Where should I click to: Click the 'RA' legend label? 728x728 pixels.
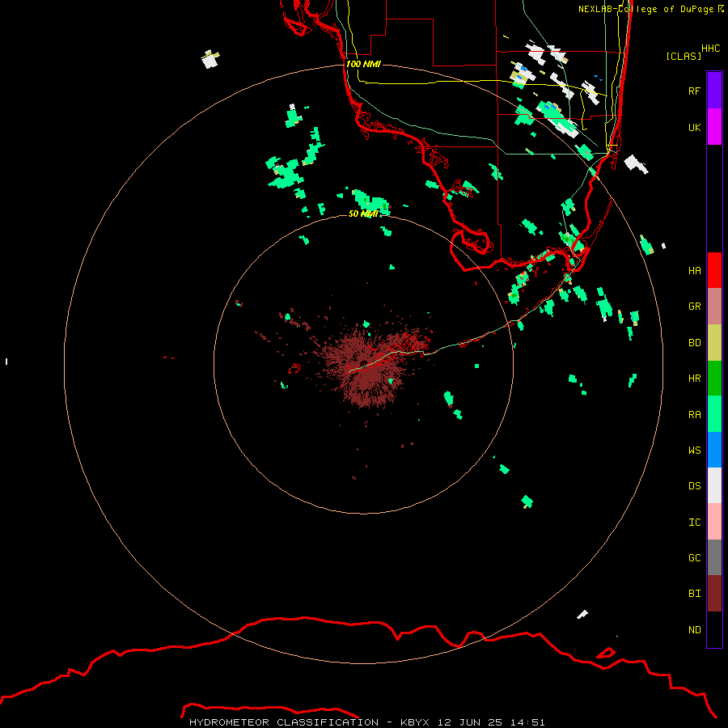694,414
